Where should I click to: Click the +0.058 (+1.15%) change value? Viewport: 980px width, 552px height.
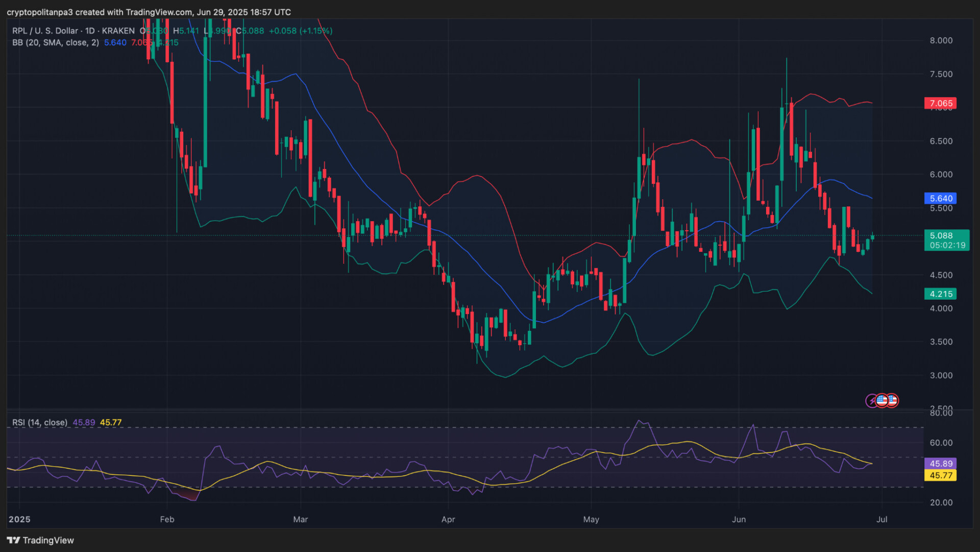(300, 31)
